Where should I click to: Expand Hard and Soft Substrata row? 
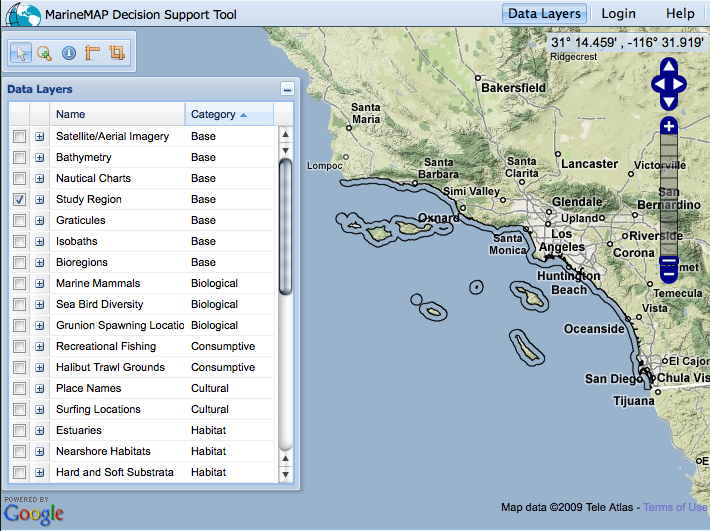40,472
